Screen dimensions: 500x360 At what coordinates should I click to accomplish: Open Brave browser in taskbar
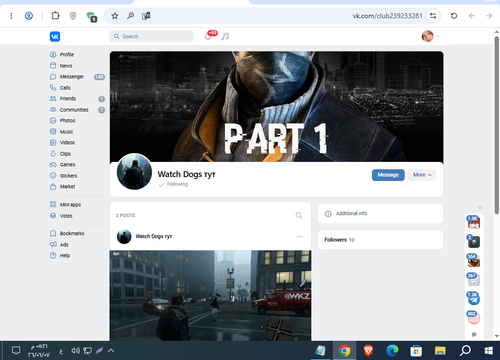click(x=368, y=351)
